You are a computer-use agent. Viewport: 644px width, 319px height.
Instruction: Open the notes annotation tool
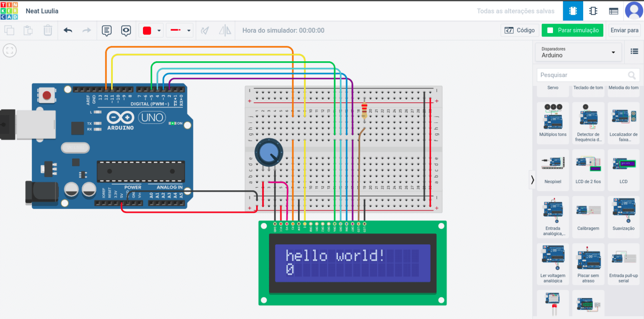tap(106, 30)
